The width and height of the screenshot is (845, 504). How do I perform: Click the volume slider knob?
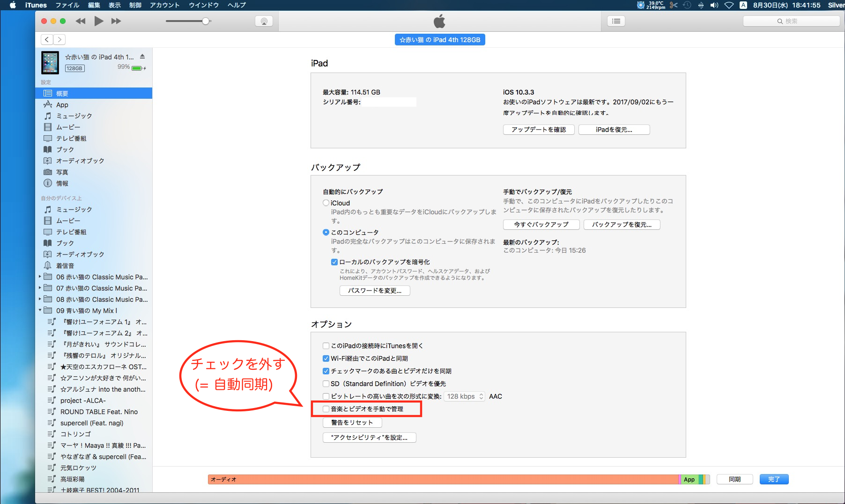[206, 21]
